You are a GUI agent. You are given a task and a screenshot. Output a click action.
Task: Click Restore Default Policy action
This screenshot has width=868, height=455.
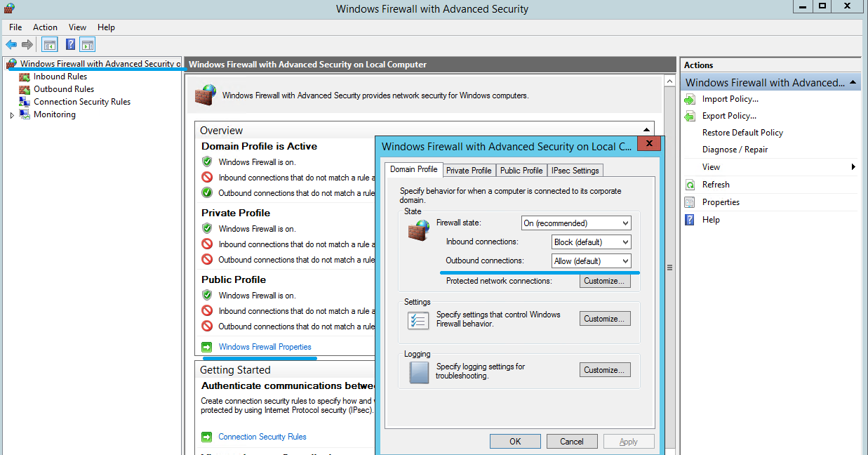click(742, 133)
